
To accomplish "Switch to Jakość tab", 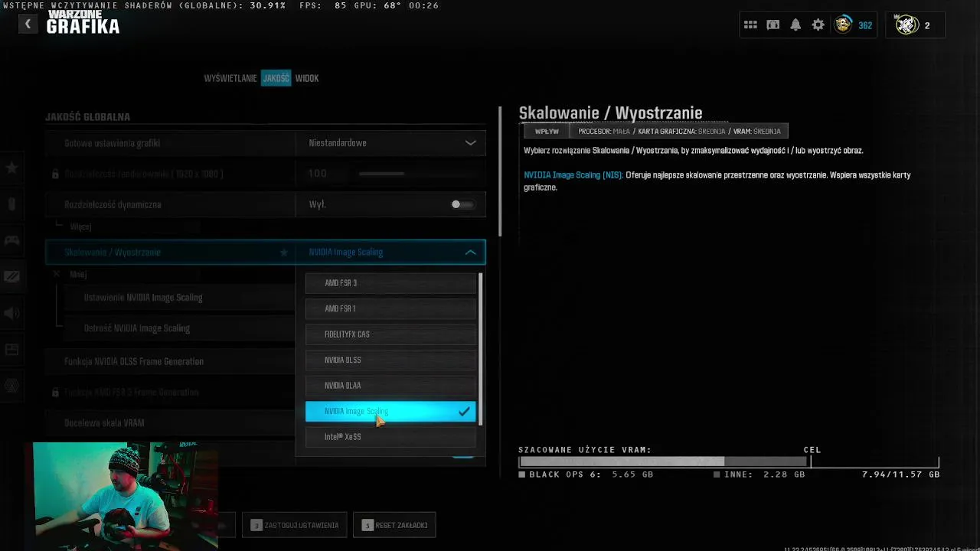I will [x=276, y=78].
